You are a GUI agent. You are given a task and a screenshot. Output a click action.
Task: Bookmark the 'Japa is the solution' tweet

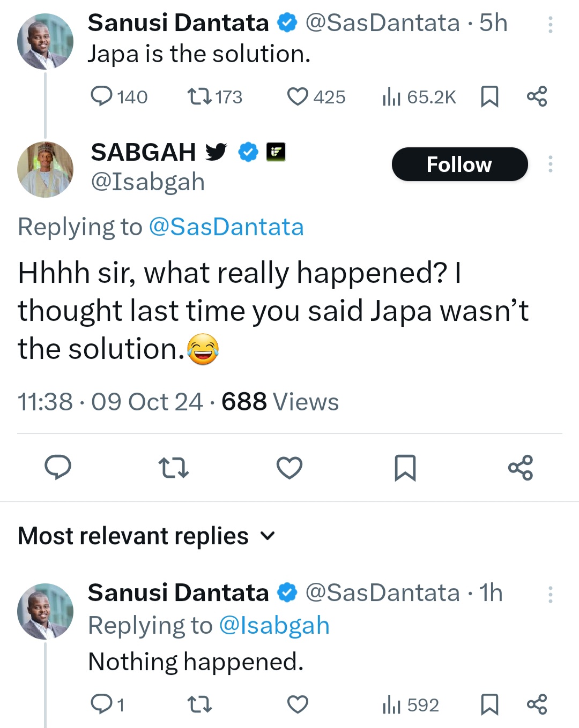[x=489, y=97]
